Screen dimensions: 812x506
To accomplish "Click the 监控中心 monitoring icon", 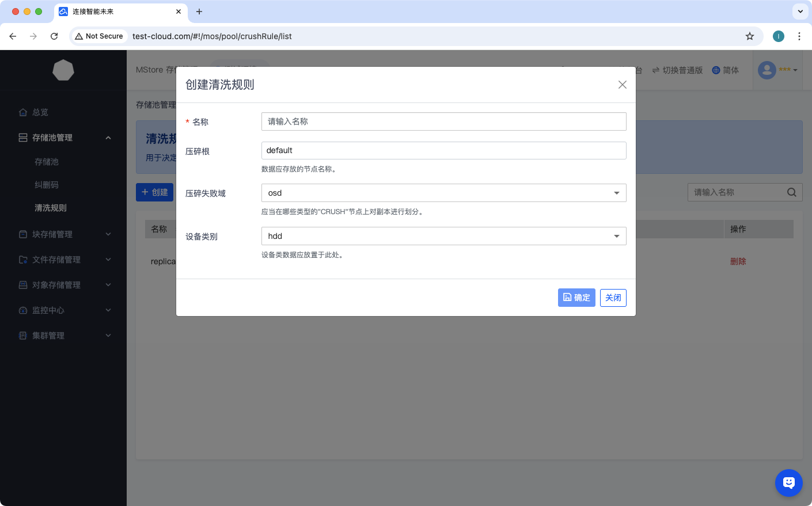I will (x=23, y=310).
